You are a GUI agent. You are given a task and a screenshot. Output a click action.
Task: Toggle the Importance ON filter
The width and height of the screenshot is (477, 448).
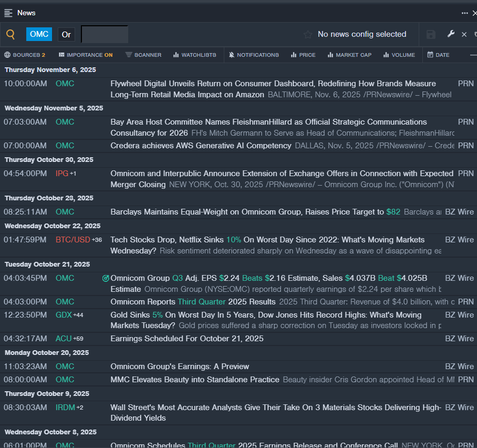(85, 55)
